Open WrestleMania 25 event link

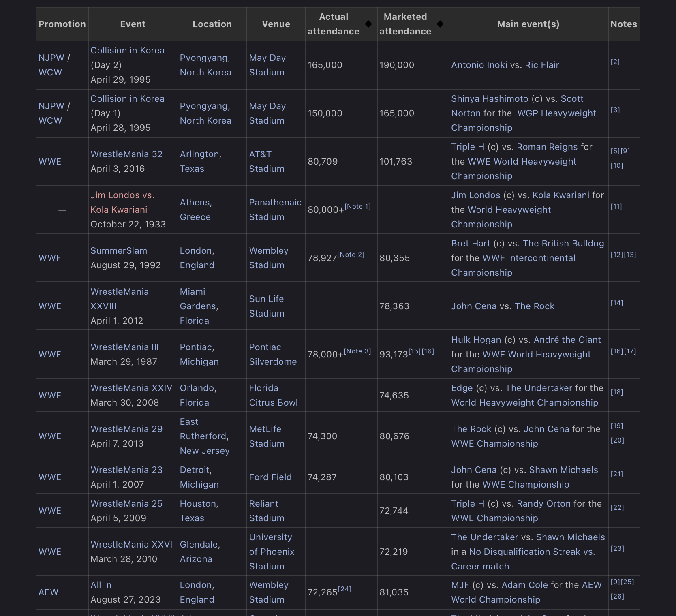(x=126, y=504)
